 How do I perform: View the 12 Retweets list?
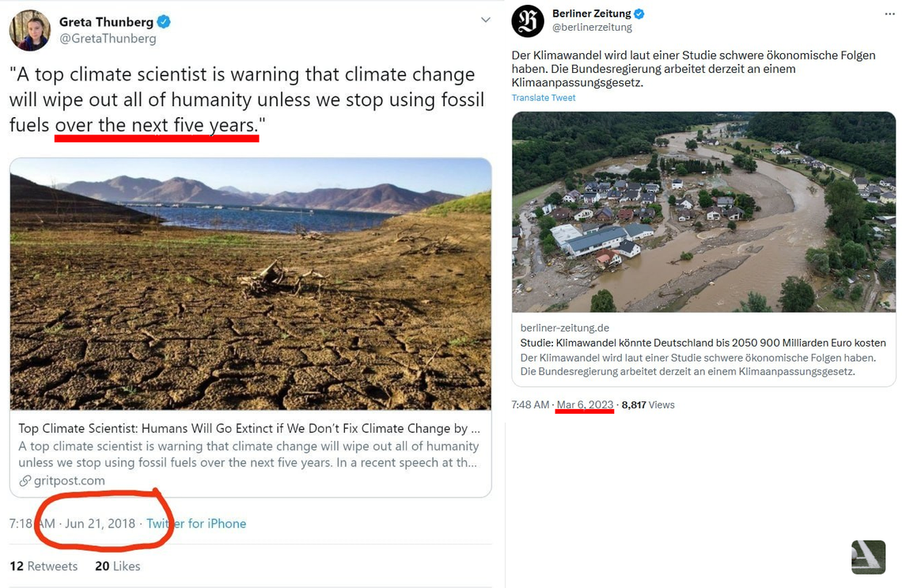[x=44, y=566]
